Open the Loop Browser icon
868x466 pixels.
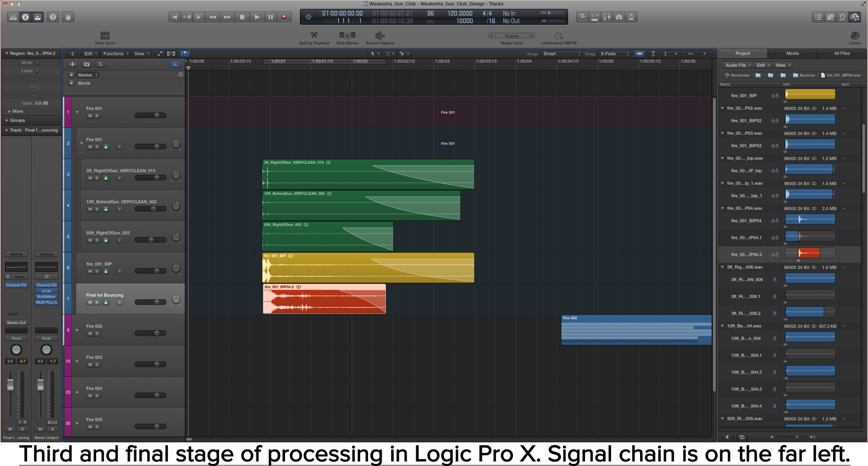pos(842,17)
